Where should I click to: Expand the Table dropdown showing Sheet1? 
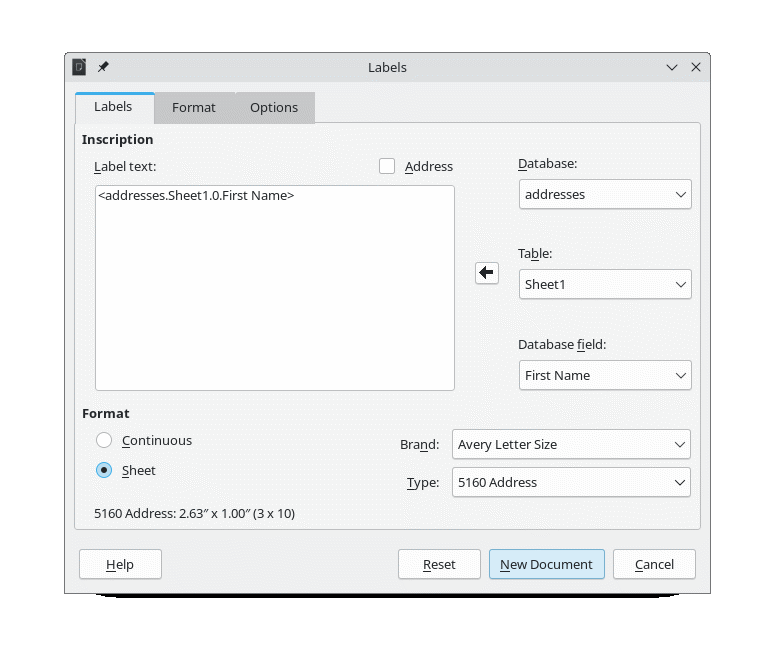pos(605,284)
